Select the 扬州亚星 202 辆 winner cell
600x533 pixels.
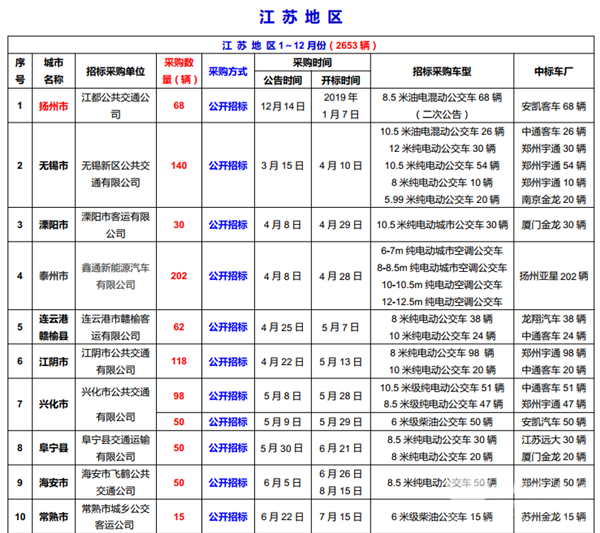[554, 274]
